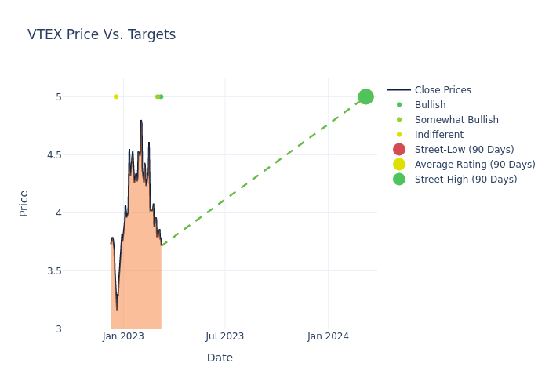Click the Date x-axis title
Image resolution: width=549 pixels, height=392 pixels.
(x=220, y=358)
